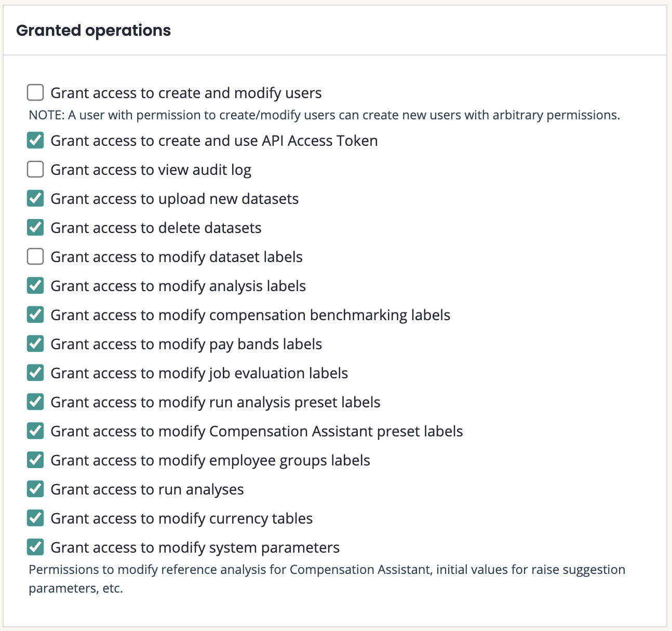Viewport: 672px width, 631px height.
Task: Disable delete datasets access checkbox
Action: (35, 228)
